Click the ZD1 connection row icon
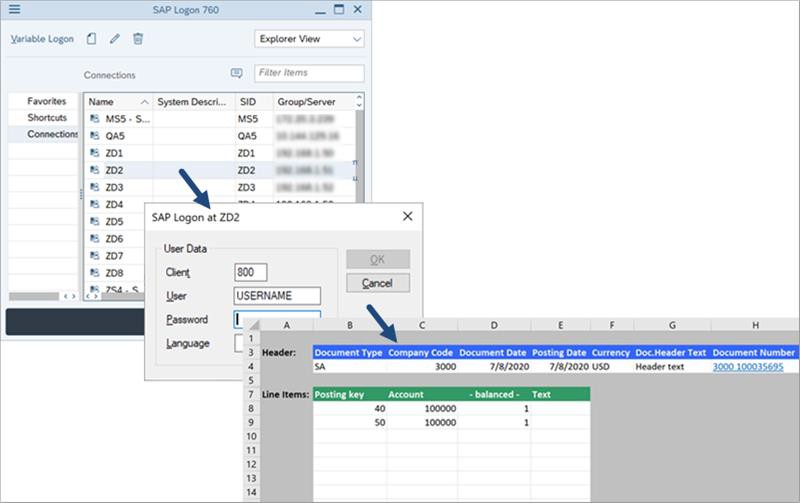The width and height of the screenshot is (800, 503). pyautogui.click(x=94, y=153)
